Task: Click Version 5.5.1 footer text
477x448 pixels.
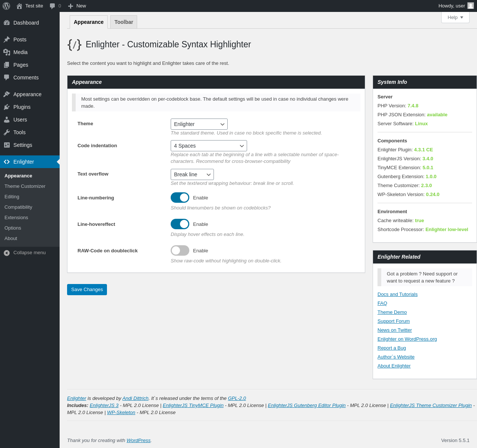Action: (x=455, y=441)
